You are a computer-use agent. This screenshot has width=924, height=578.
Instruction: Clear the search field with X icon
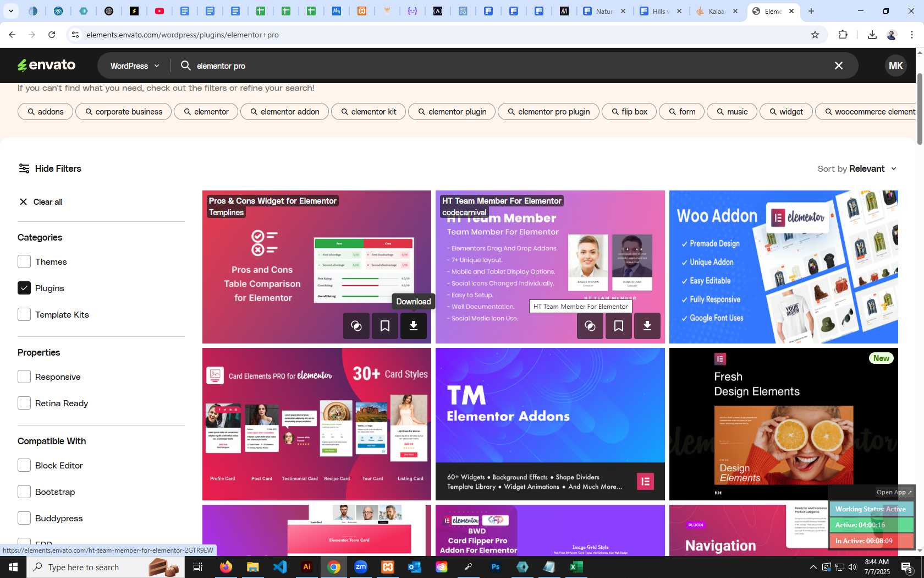coord(839,66)
